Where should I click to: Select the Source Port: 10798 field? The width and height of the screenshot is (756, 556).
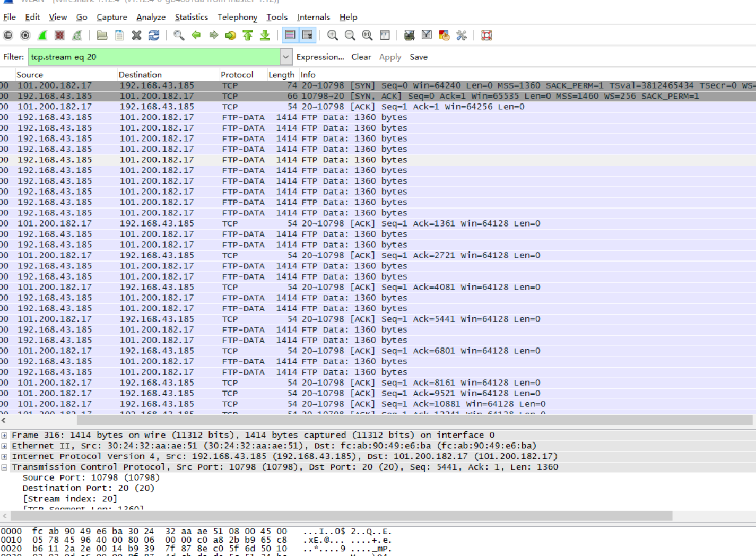[91, 478]
